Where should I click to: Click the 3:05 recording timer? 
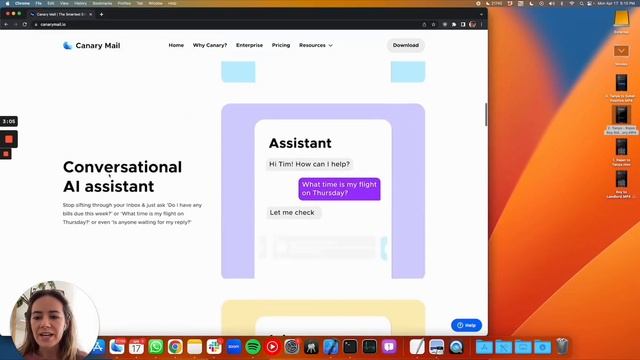(9, 121)
